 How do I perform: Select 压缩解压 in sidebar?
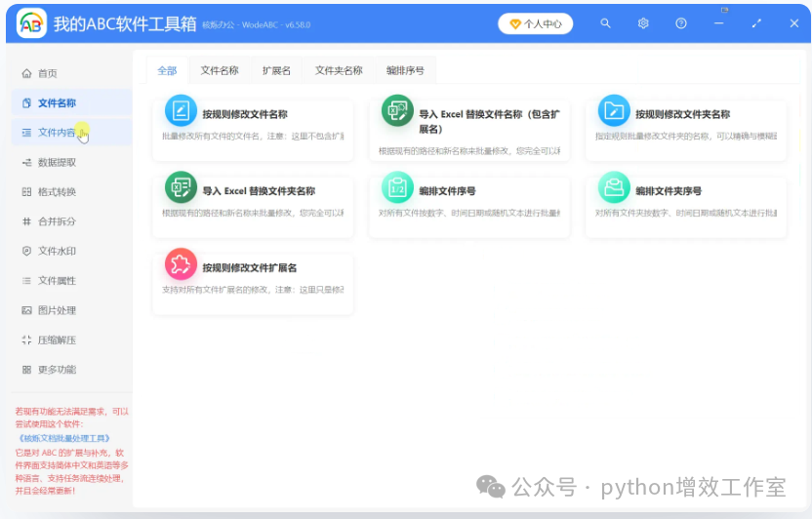(x=71, y=339)
